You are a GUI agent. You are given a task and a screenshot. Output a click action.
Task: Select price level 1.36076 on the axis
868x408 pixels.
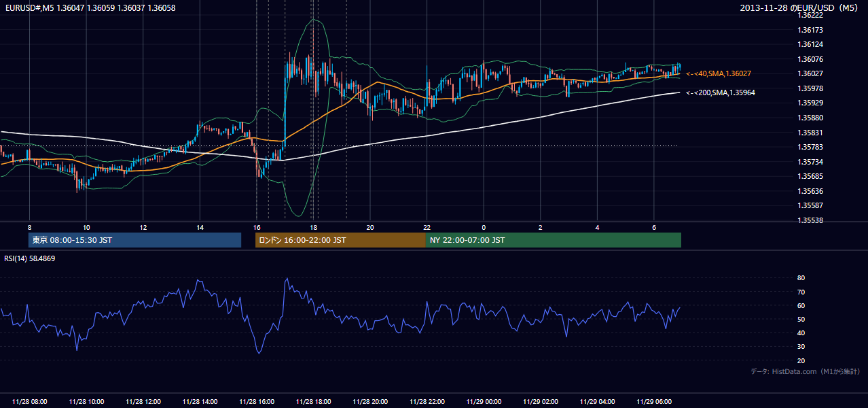[x=810, y=59]
